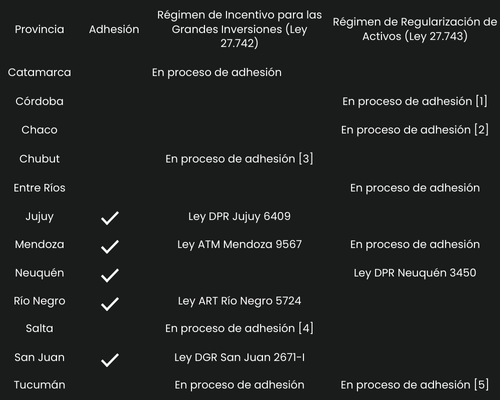The width and height of the screenshot is (500, 400).
Task: Click the Río Negro adhesion checkmark
Action: [110, 303]
